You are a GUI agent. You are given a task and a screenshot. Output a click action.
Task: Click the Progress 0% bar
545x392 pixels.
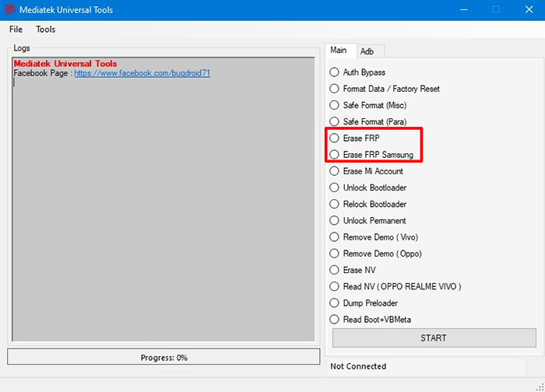163,357
